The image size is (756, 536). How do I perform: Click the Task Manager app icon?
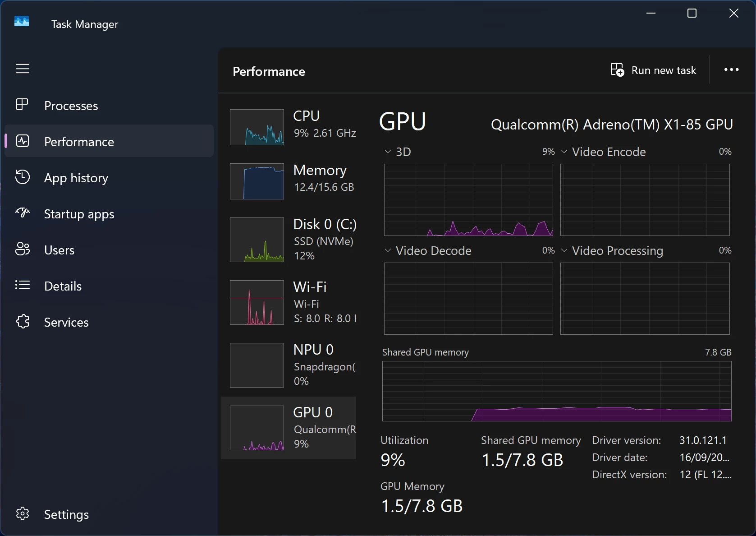[x=22, y=21]
